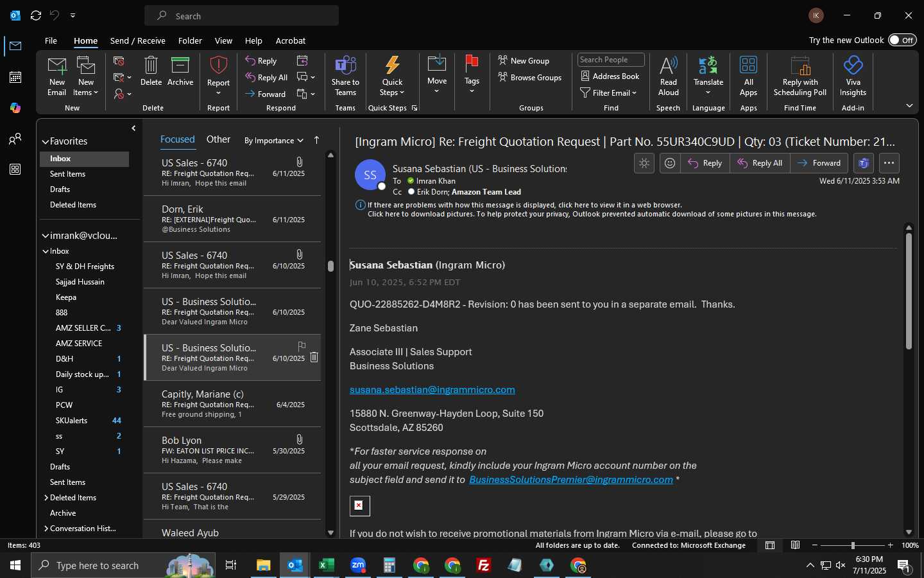Open Viva Insights add-in
This screenshot has height=578, width=924.
tap(853, 76)
